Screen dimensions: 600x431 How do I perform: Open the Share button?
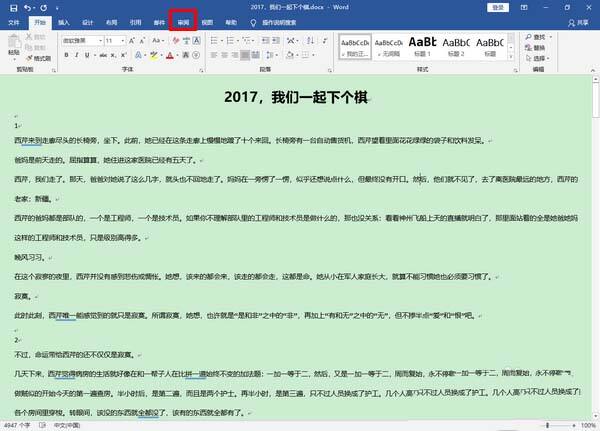[578, 23]
